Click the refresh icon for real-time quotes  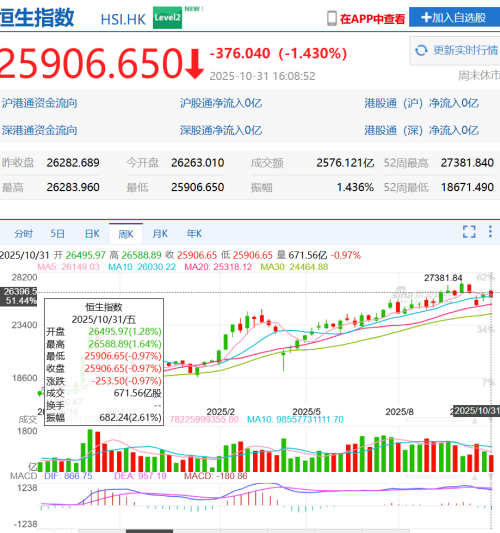tap(421, 51)
